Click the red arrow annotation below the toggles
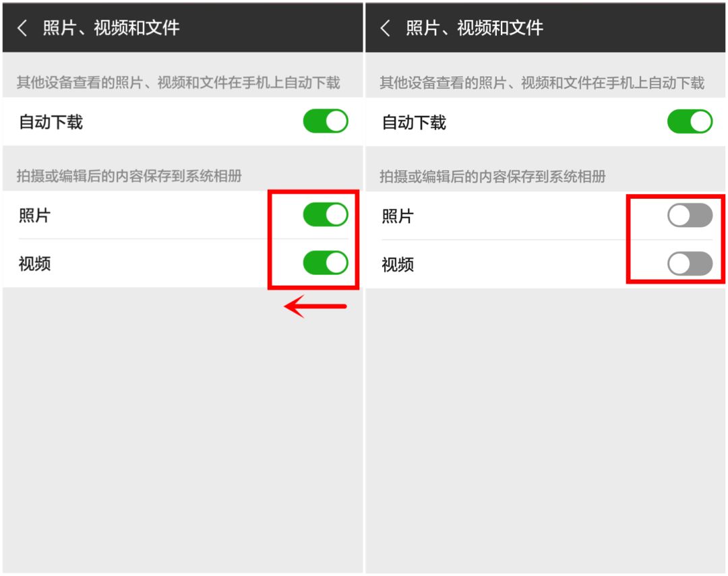 (x=315, y=307)
